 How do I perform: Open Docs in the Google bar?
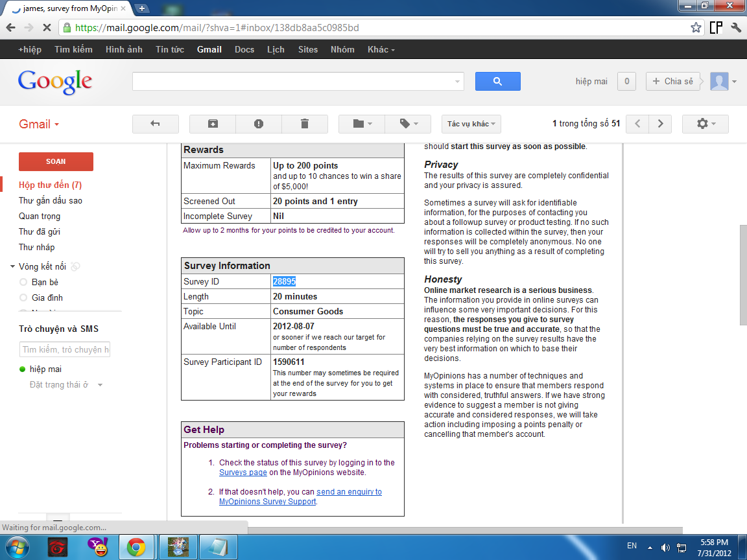(244, 49)
